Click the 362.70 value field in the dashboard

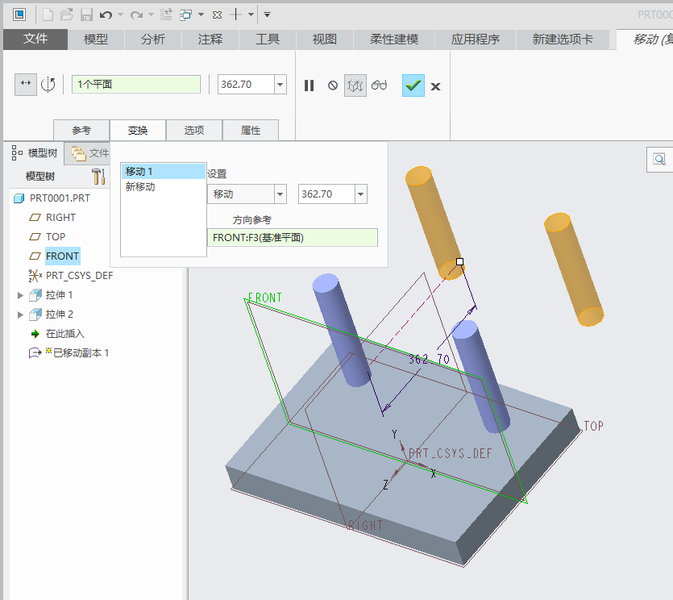tap(246, 84)
